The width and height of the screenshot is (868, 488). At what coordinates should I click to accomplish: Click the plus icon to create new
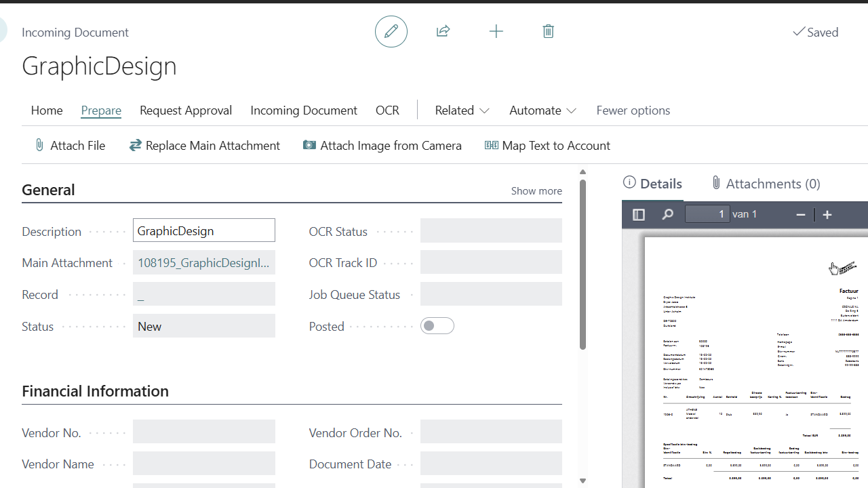496,31
